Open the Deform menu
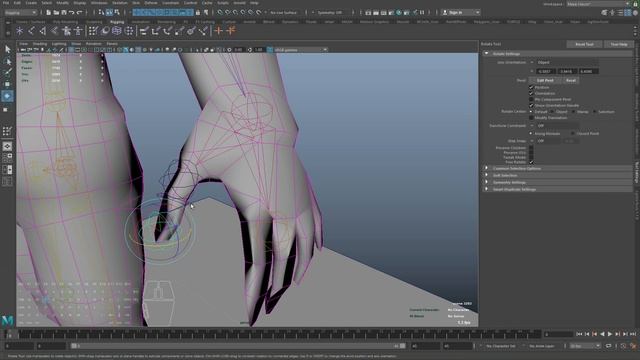640x360 pixels. [151, 3]
